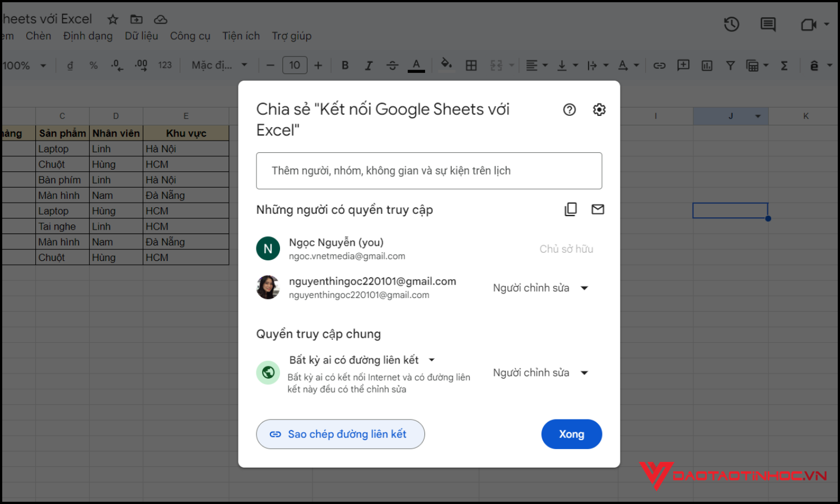Insert a chart from the toolbar

pyautogui.click(x=706, y=65)
